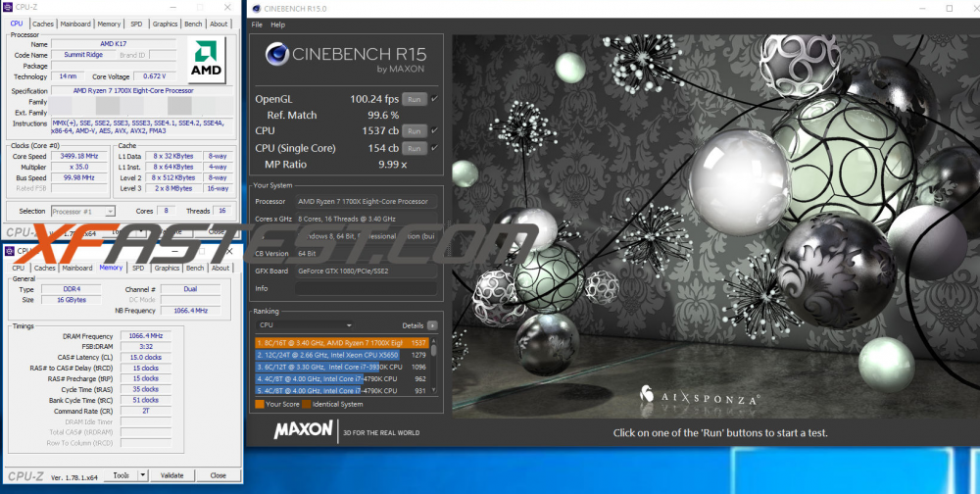Click the Identical System legend swatch
The width and height of the screenshot is (980, 494).
coord(306,404)
